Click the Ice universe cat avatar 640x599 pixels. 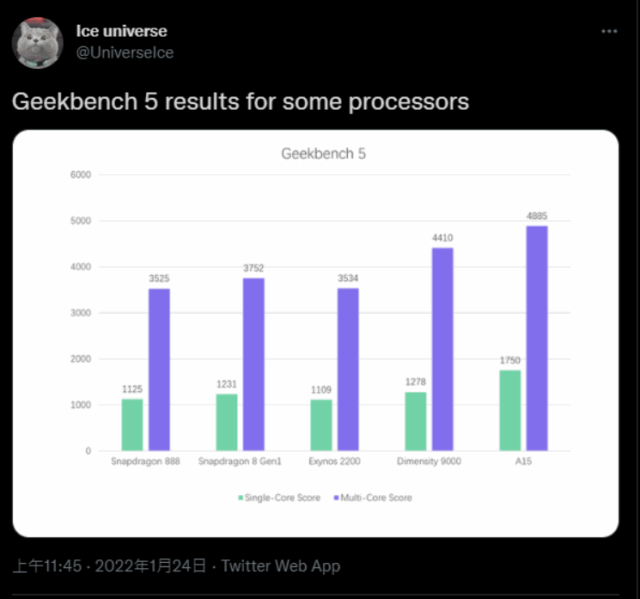coord(37,42)
